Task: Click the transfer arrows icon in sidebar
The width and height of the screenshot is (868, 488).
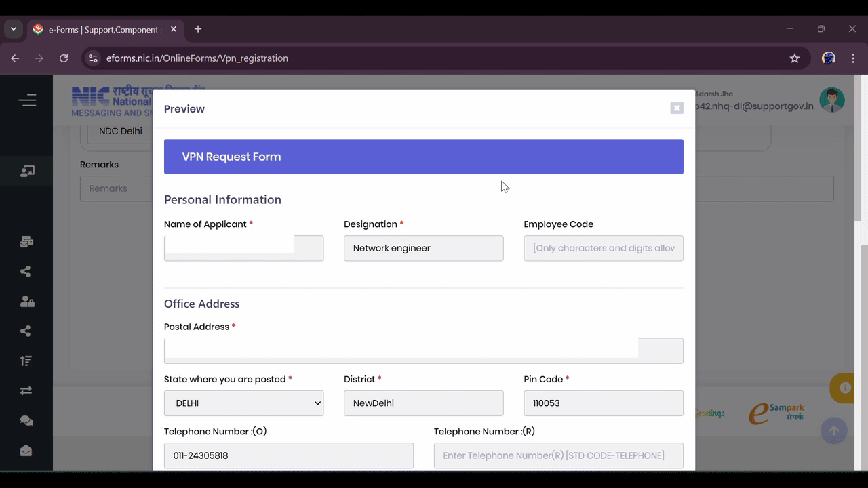Action: pyautogui.click(x=27, y=390)
